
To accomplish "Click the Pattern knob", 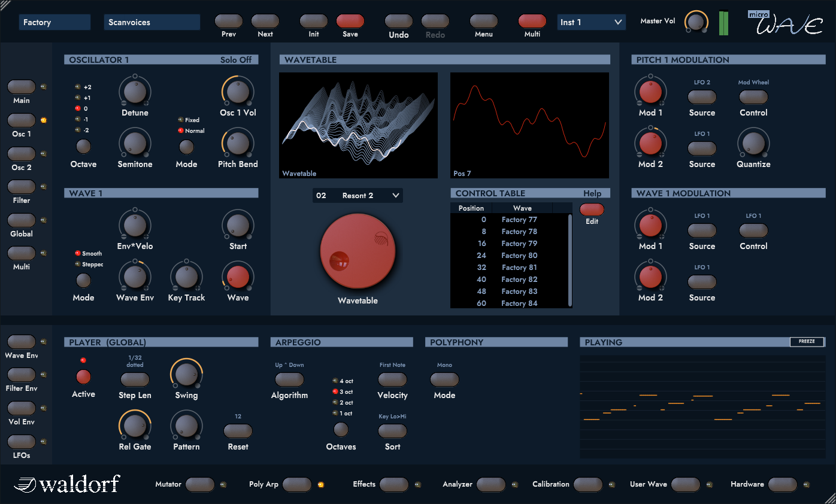I will click(x=186, y=426).
